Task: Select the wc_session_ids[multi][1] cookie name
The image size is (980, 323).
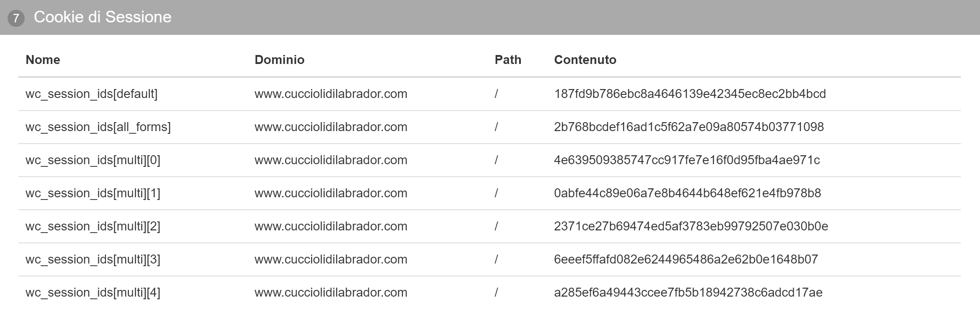Action: 93,193
